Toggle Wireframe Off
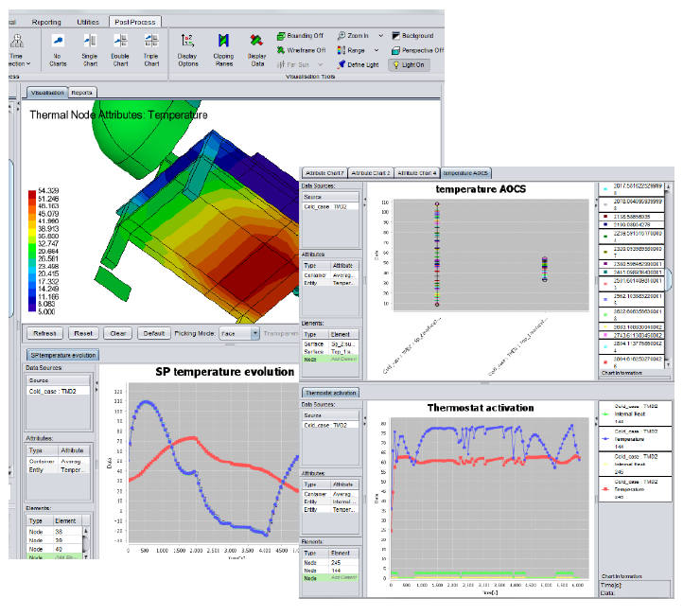Image resolution: width=683 pixels, height=616 pixels. pyautogui.click(x=302, y=50)
